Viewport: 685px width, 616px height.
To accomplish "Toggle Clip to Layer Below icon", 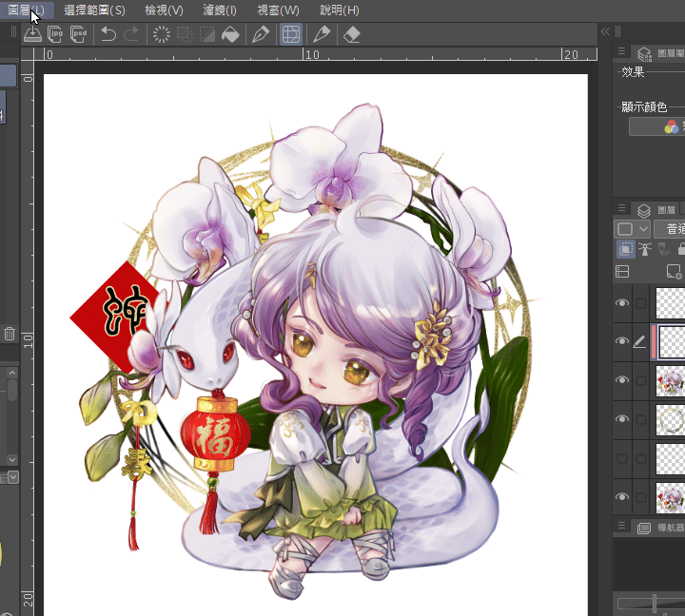I will pos(626,249).
